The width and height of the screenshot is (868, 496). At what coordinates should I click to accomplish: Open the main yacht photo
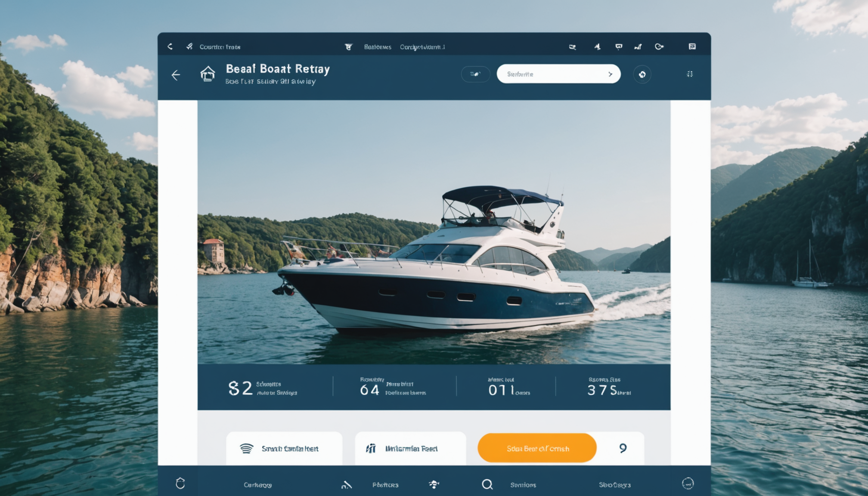pos(434,232)
